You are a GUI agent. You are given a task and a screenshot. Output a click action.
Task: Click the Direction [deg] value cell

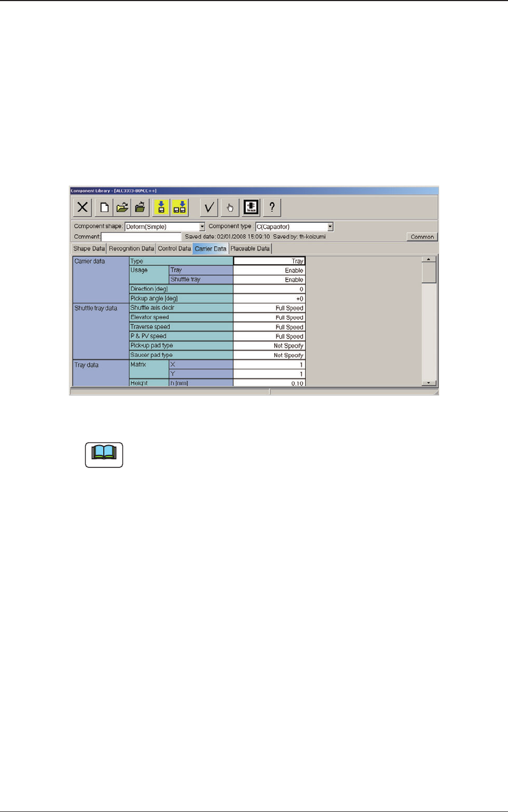269,289
